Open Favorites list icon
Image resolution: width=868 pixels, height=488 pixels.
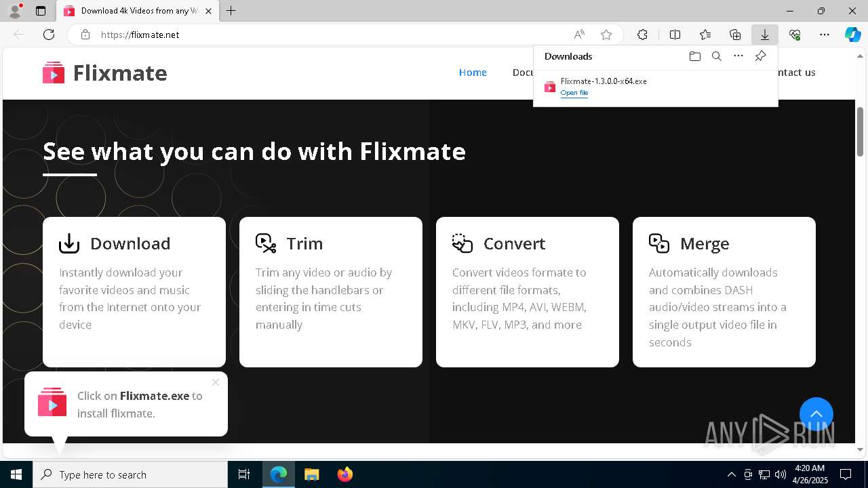pos(705,35)
